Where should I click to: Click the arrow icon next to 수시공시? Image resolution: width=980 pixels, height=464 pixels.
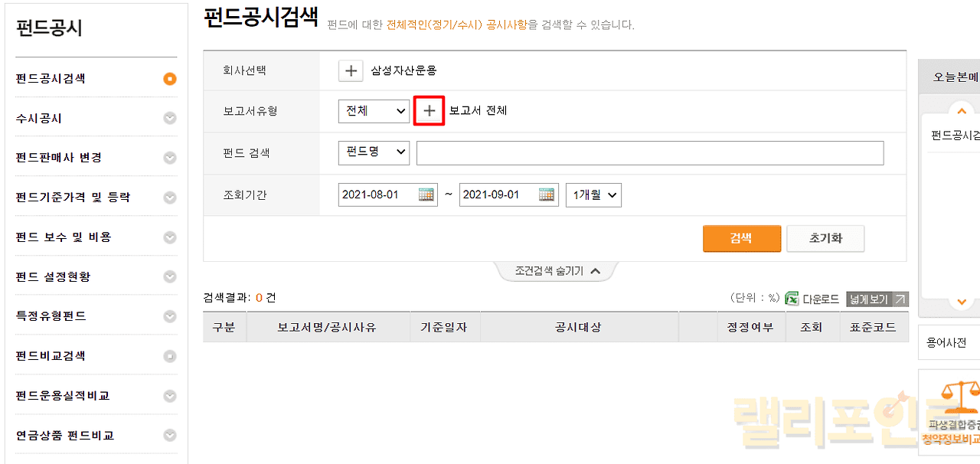pyautogui.click(x=170, y=118)
